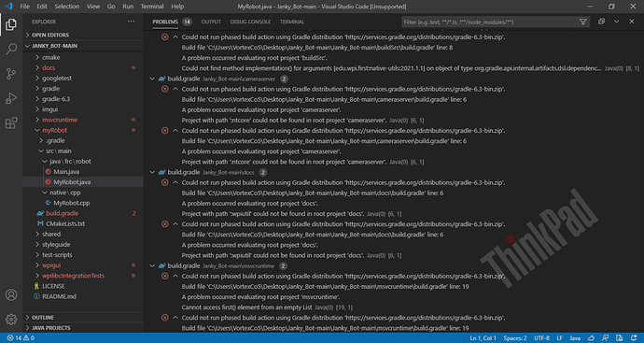Open the Manage gear icon
Image resolution: width=644 pixels, height=343 pixels.
click(11, 319)
